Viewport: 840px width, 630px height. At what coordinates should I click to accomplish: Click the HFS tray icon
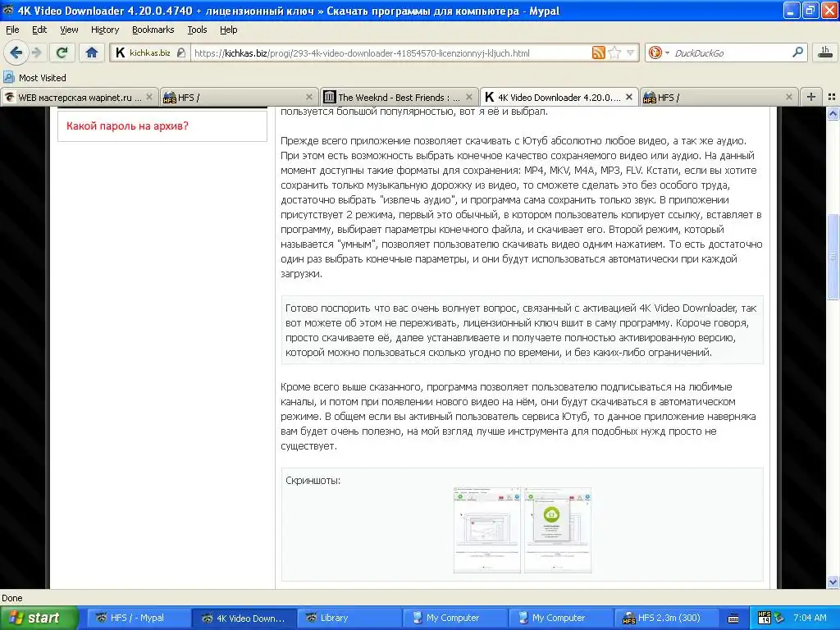click(765, 618)
